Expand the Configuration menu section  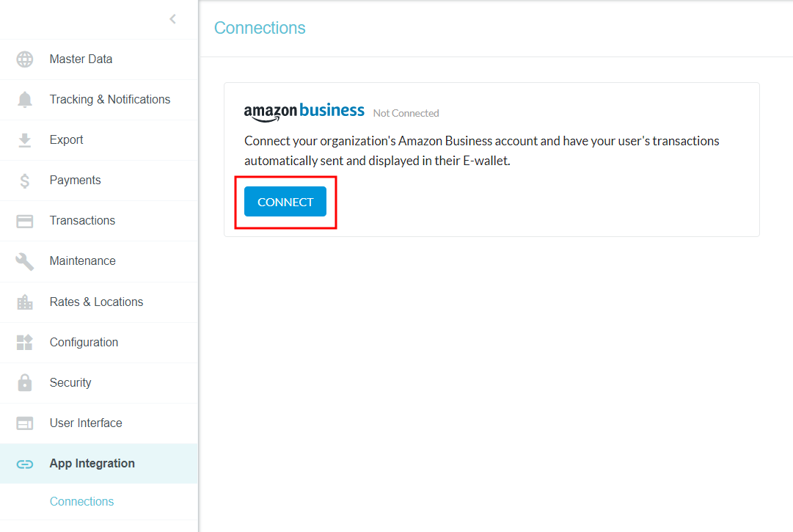[84, 342]
